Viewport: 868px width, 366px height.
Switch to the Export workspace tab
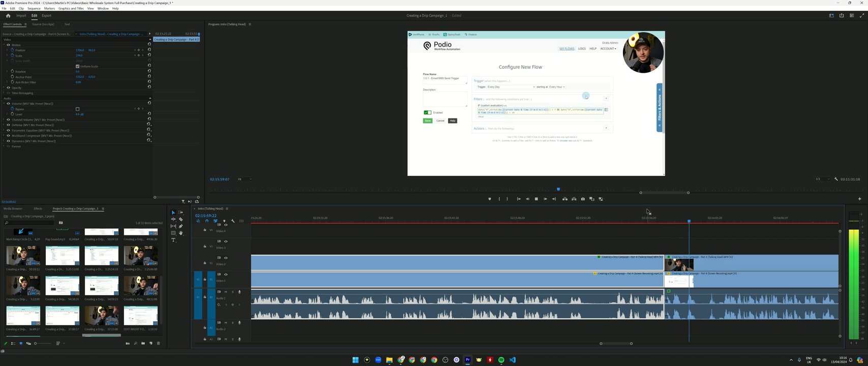pos(46,16)
